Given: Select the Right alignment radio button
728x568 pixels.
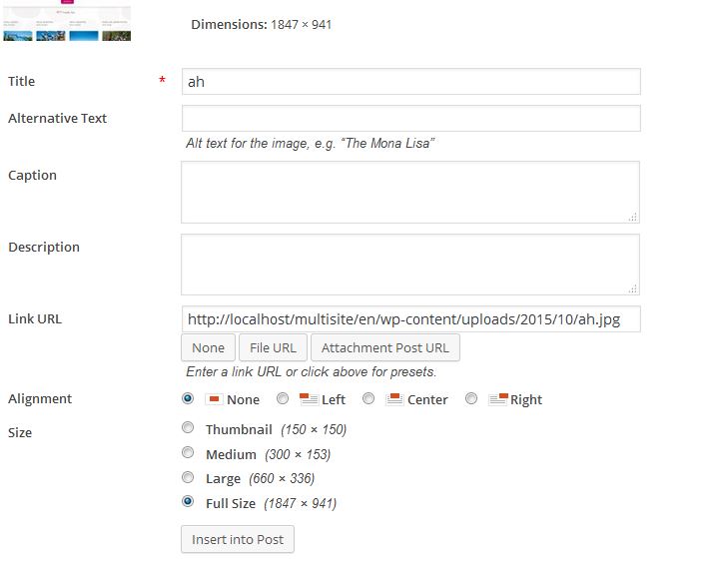Looking at the screenshot, I should [471, 398].
